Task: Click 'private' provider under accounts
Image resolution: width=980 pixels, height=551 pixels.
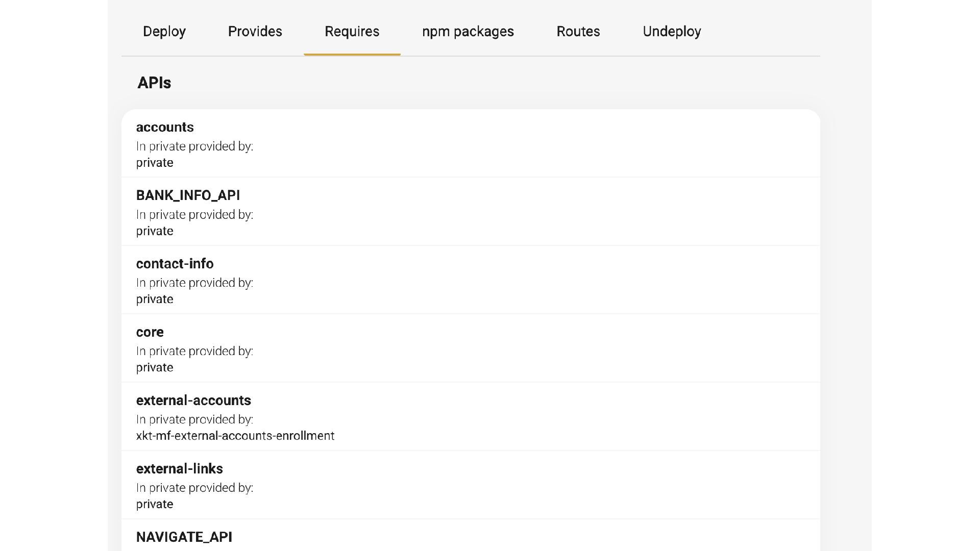Action: point(155,163)
